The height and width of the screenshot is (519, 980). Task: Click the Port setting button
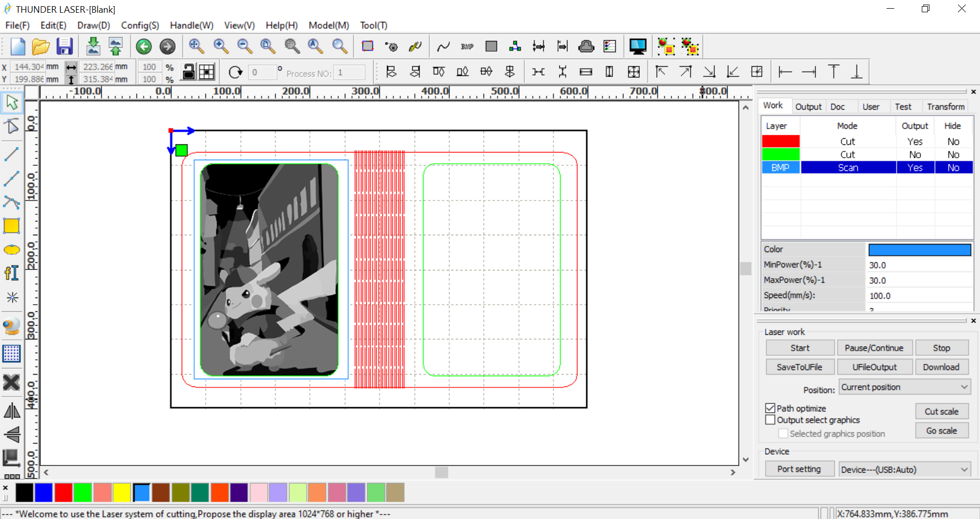click(x=799, y=469)
